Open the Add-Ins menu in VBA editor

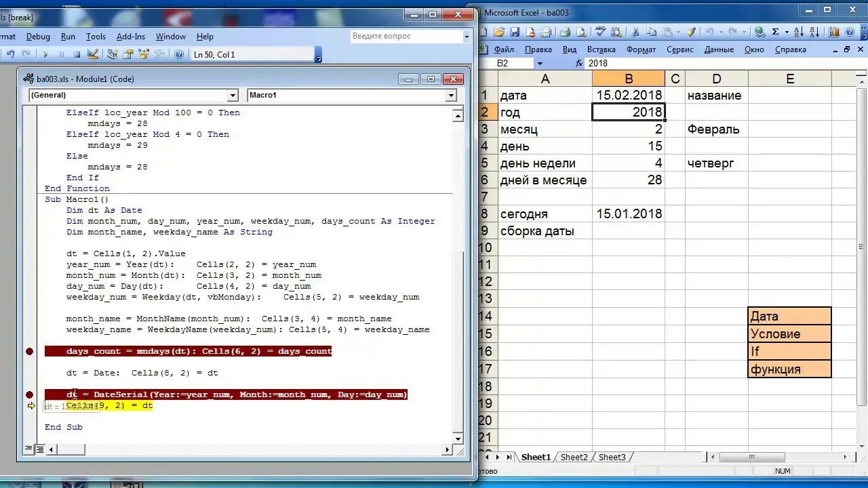(x=131, y=37)
